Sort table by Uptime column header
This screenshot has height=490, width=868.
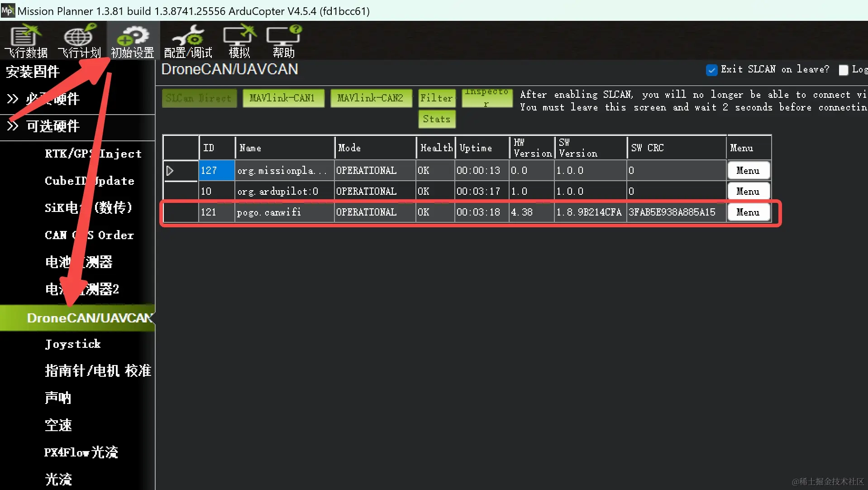(482, 148)
